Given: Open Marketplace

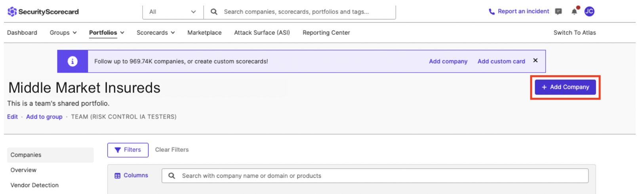Looking at the screenshot, I should 204,33.
